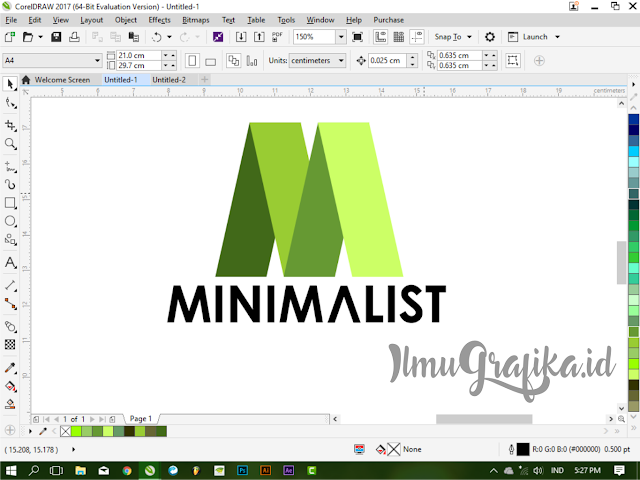Activate the Text tool
Viewport: 640px width, 480px height.
(10, 262)
